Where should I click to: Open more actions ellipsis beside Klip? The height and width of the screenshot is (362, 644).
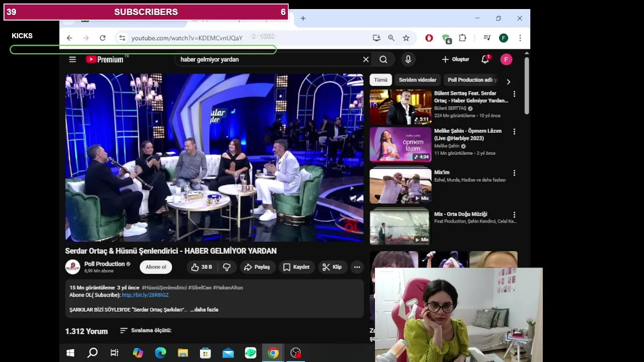(x=357, y=267)
